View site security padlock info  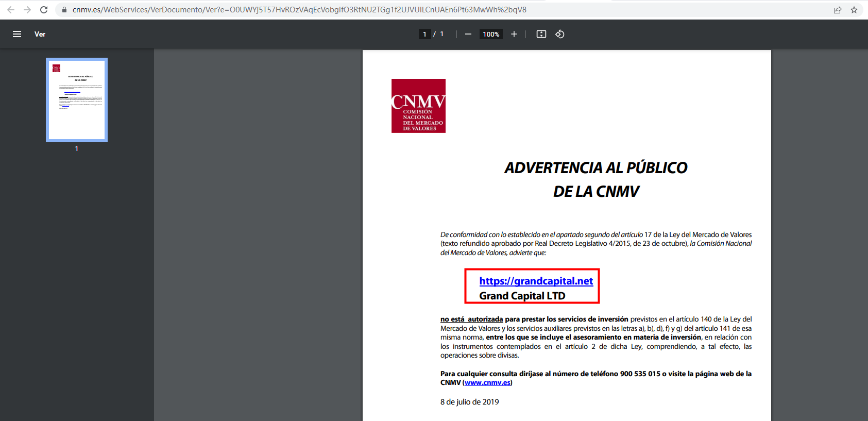click(64, 10)
